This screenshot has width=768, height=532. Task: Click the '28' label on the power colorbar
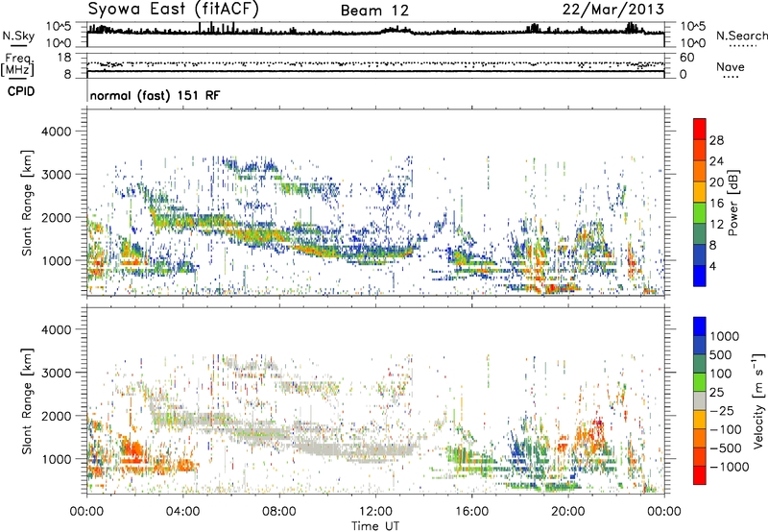coord(716,140)
